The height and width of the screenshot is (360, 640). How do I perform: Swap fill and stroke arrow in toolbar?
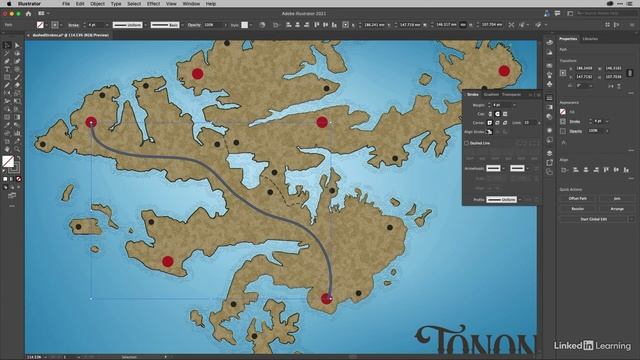(18, 158)
